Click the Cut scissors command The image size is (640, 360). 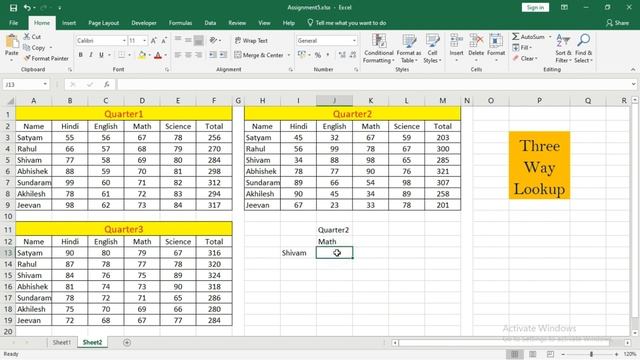tap(32, 37)
